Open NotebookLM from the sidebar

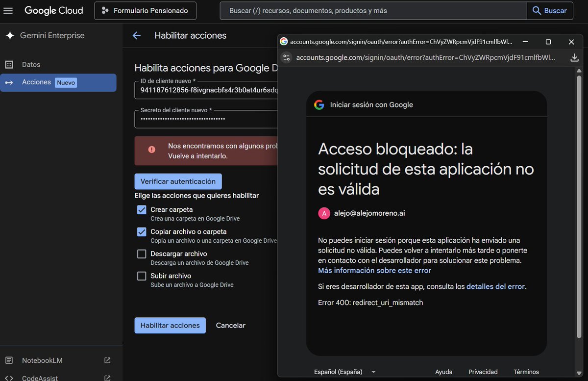(x=58, y=360)
